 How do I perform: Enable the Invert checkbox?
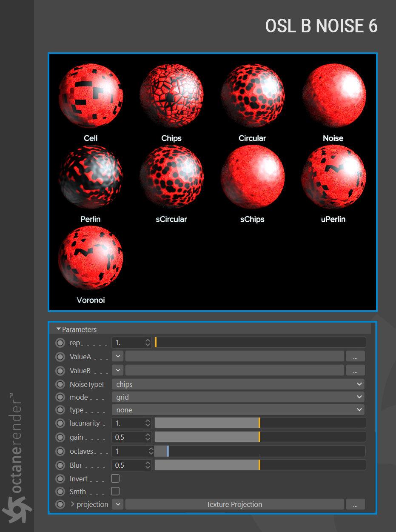[115, 478]
